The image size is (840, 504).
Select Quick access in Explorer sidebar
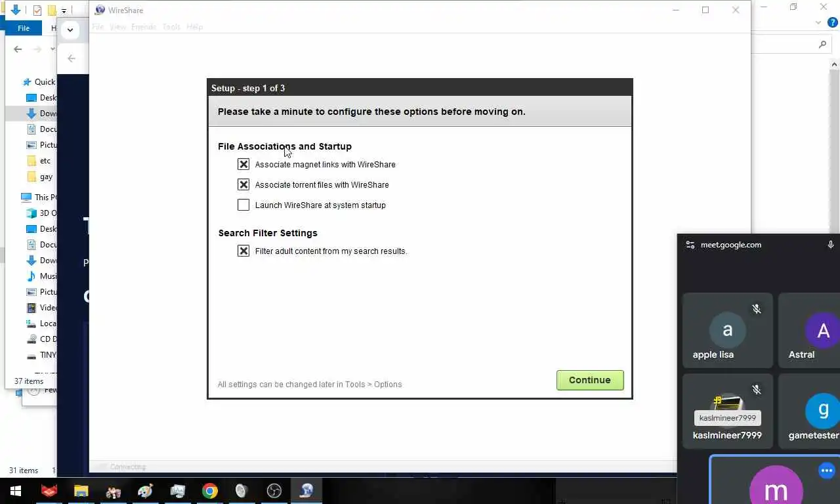39,82
